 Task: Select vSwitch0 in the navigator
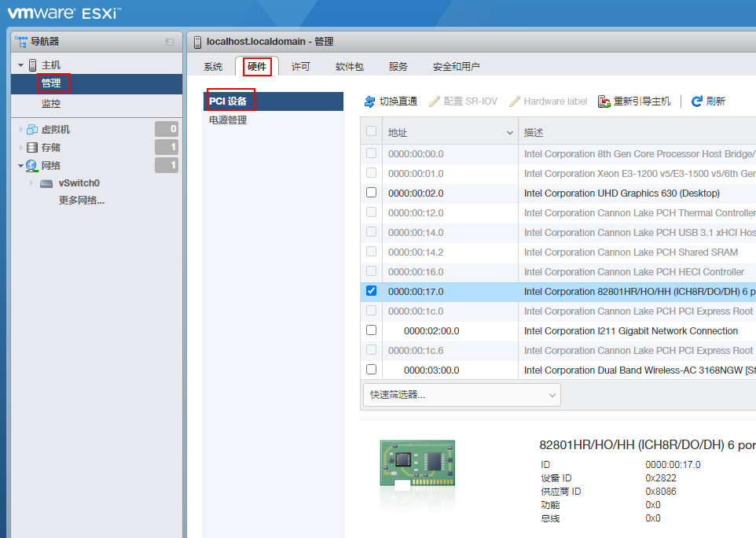79,183
